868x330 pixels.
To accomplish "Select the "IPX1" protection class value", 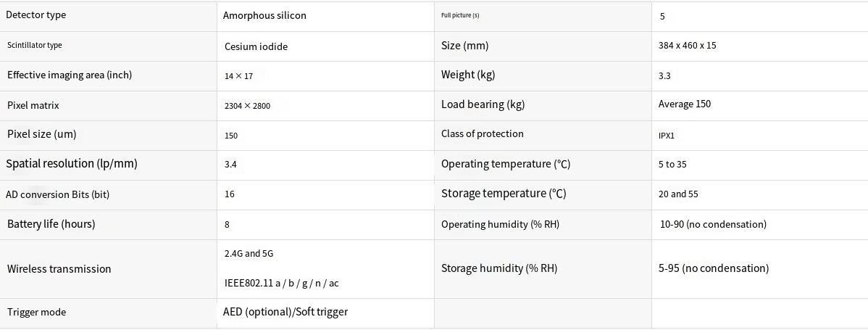I will point(667,136).
